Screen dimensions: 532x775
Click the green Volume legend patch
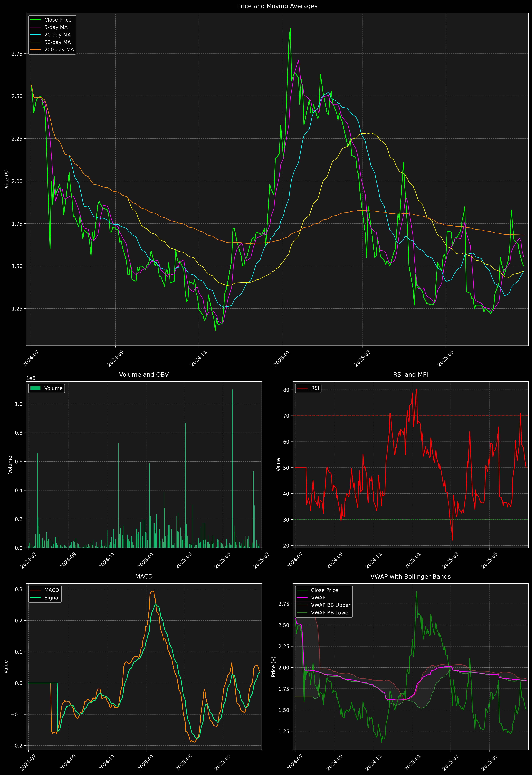[35, 388]
